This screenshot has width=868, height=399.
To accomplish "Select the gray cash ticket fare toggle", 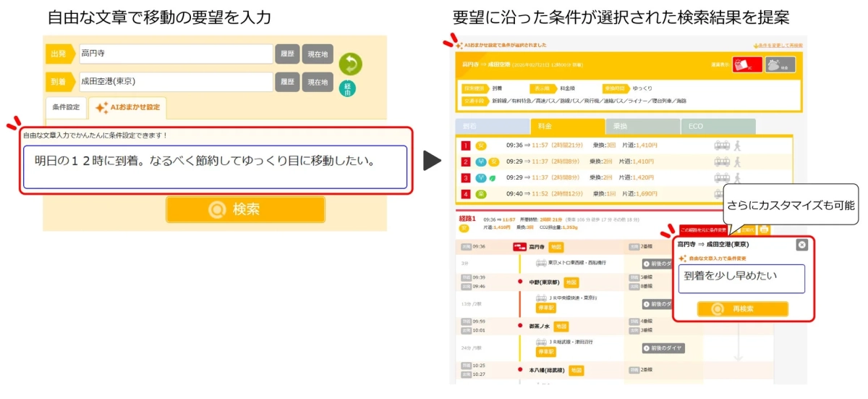I will pyautogui.click(x=780, y=65).
